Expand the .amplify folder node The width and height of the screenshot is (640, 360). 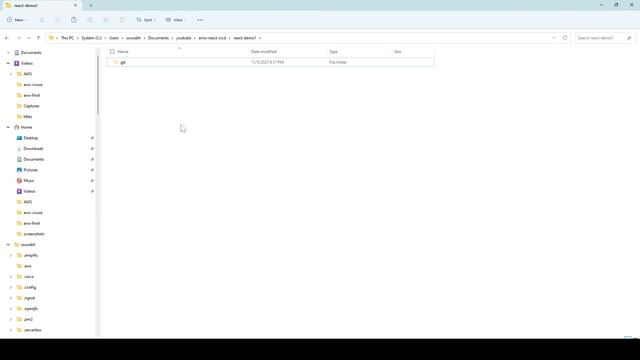(11, 256)
